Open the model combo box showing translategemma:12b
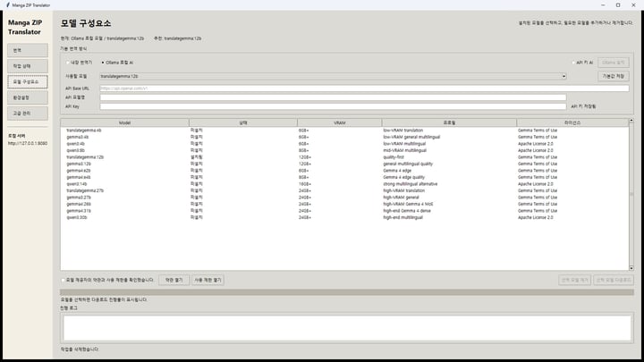The width and height of the screenshot is (644, 362). point(333,76)
